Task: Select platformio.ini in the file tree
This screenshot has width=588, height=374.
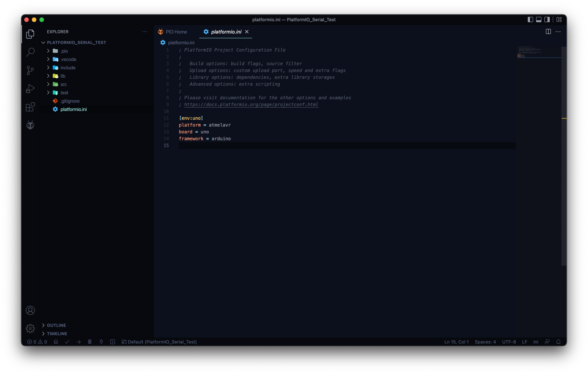Action: point(73,109)
